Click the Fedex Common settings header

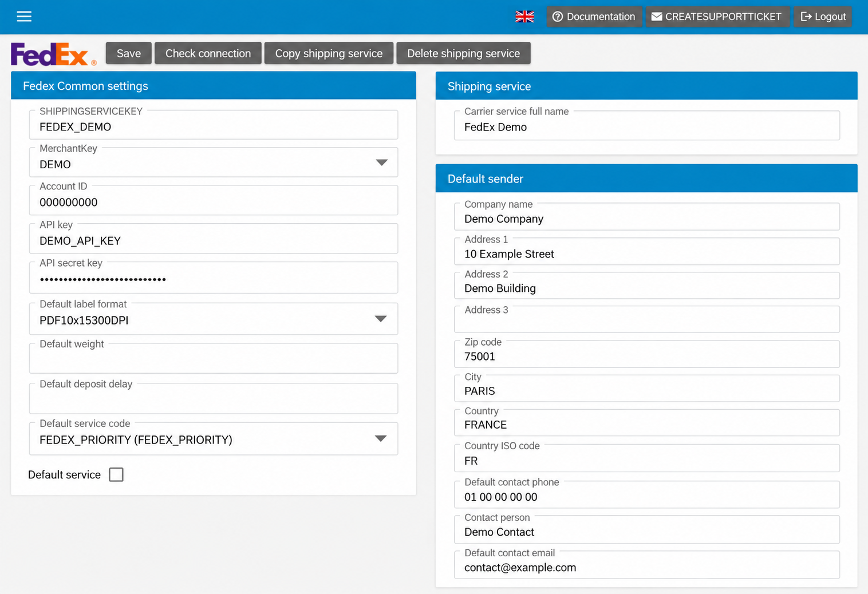[214, 86]
